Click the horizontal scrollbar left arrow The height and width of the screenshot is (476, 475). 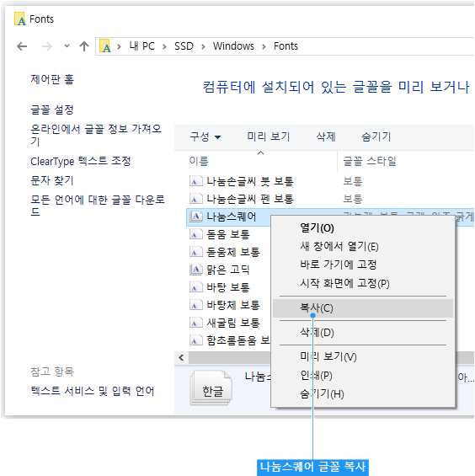pyautogui.click(x=181, y=357)
